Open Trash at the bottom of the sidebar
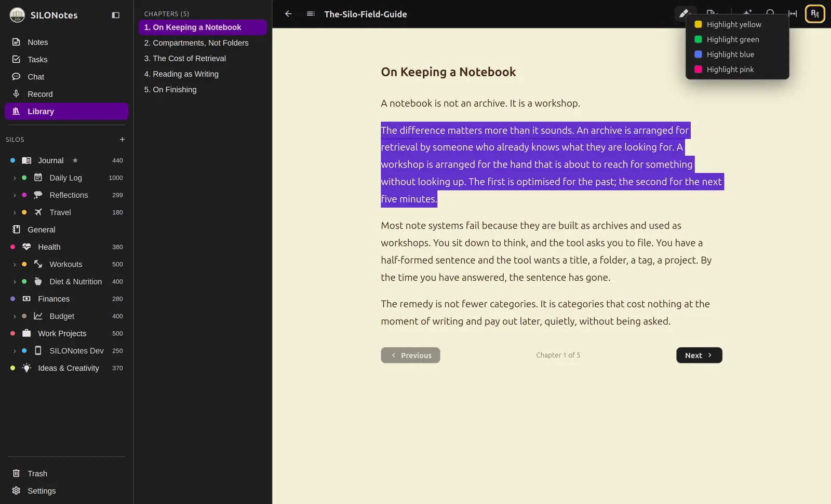The height and width of the screenshot is (504, 831). [x=66, y=473]
